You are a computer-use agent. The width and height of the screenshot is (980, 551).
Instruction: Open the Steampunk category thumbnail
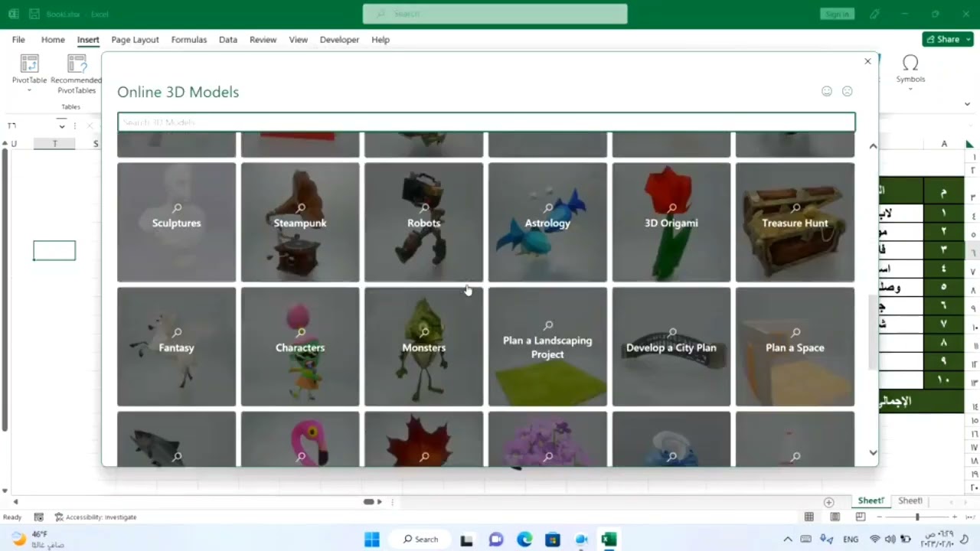[x=300, y=222]
